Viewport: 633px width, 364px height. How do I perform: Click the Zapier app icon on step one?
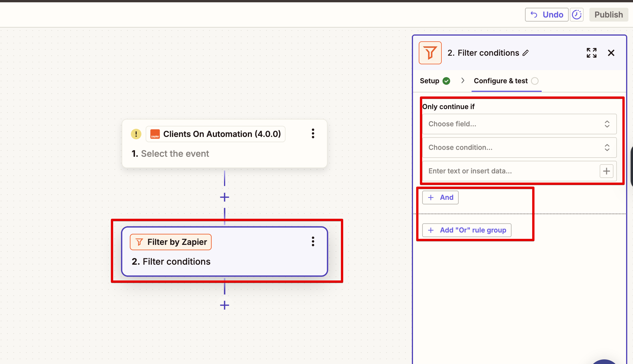(x=155, y=134)
